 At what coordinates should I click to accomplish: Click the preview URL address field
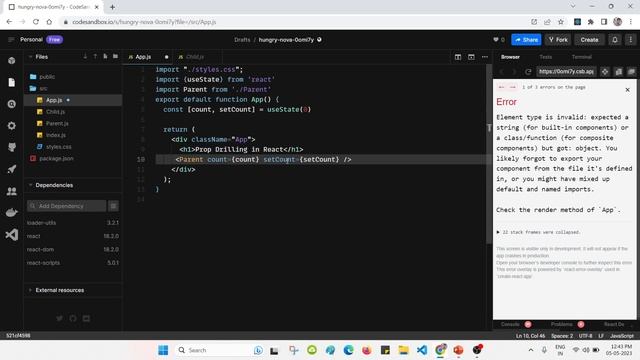click(566, 72)
